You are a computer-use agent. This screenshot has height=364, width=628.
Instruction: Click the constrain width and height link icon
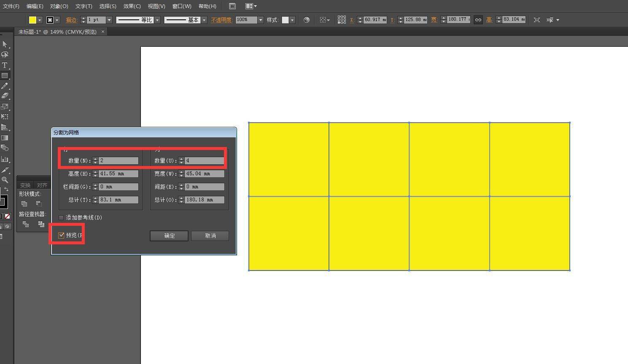coord(478,20)
